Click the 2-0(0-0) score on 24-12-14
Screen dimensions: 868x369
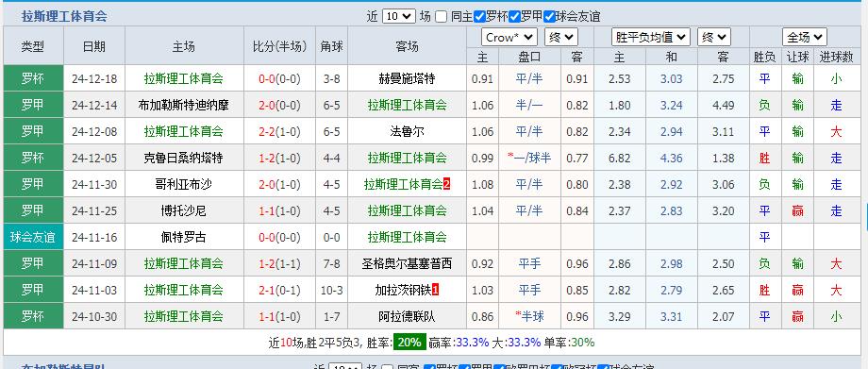pos(279,105)
